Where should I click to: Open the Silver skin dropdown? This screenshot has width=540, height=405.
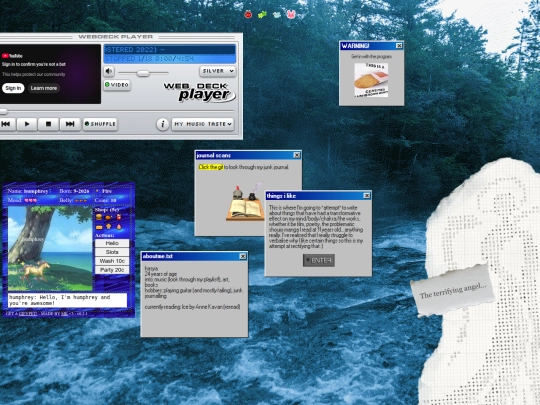tap(218, 71)
